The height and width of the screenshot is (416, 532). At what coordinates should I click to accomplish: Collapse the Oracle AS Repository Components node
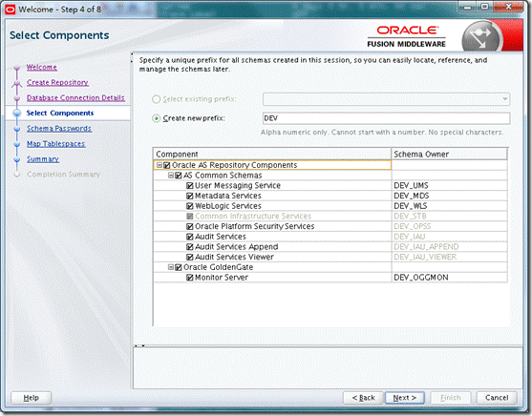(x=160, y=165)
